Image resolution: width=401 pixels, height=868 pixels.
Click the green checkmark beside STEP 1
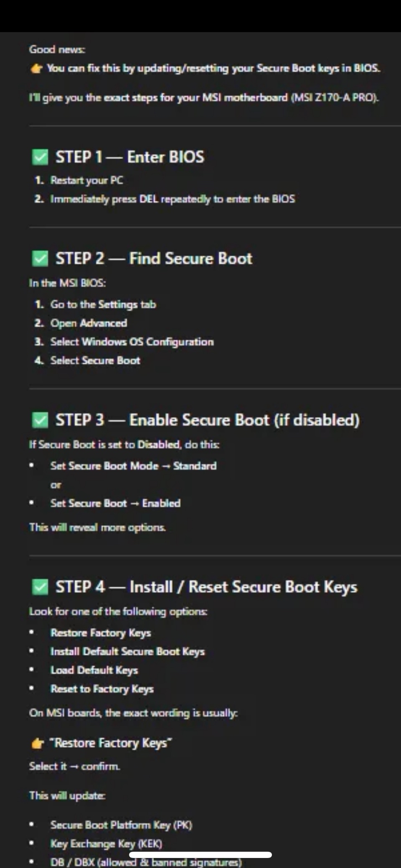tap(40, 157)
